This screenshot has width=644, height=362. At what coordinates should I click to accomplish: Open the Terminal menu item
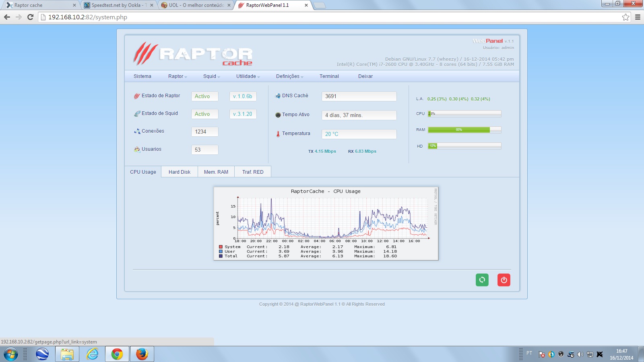pos(329,76)
